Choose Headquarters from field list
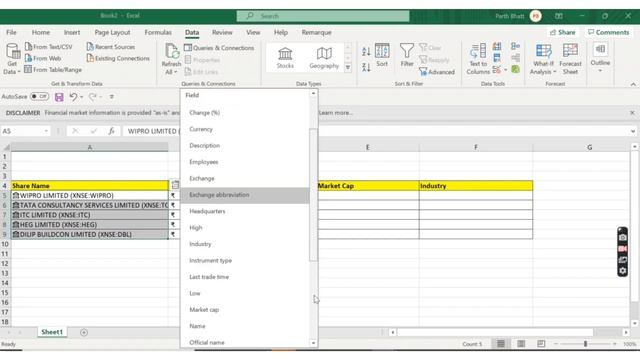This screenshot has height=360, width=640. click(x=245, y=211)
